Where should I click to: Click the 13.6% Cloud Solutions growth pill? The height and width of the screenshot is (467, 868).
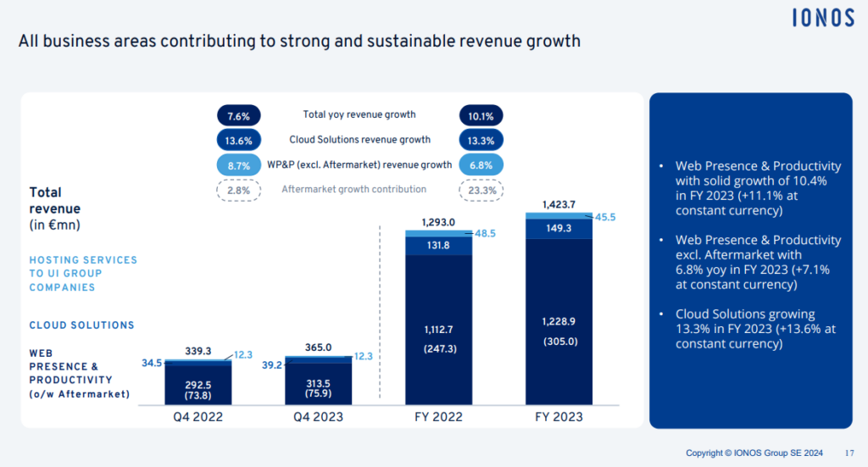coord(238,141)
